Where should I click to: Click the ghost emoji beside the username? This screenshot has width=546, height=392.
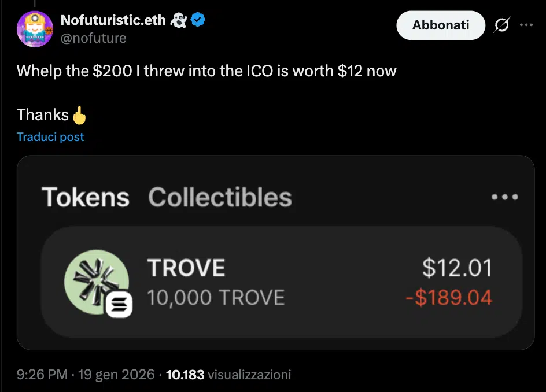point(179,20)
